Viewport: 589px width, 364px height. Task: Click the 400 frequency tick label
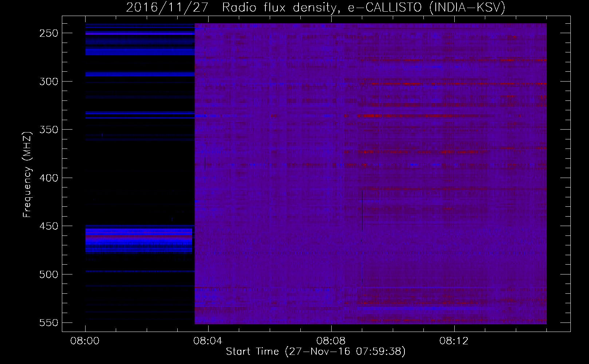[x=49, y=178]
